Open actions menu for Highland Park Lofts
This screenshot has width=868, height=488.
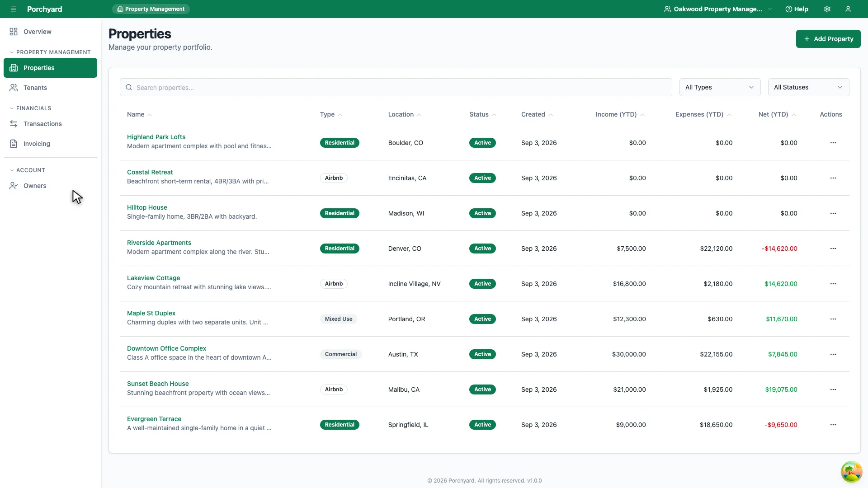click(833, 143)
